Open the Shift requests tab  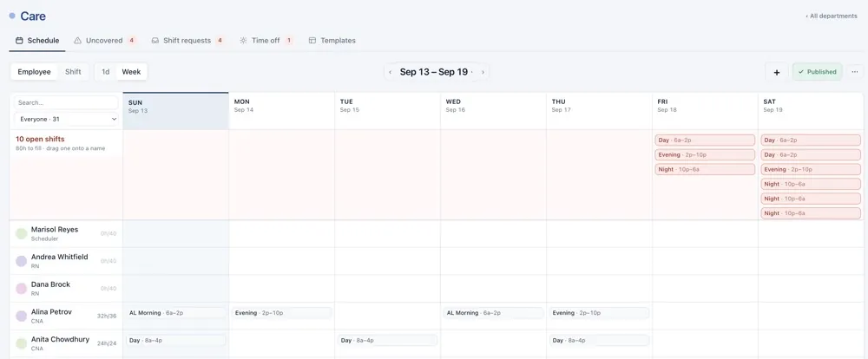(x=187, y=41)
